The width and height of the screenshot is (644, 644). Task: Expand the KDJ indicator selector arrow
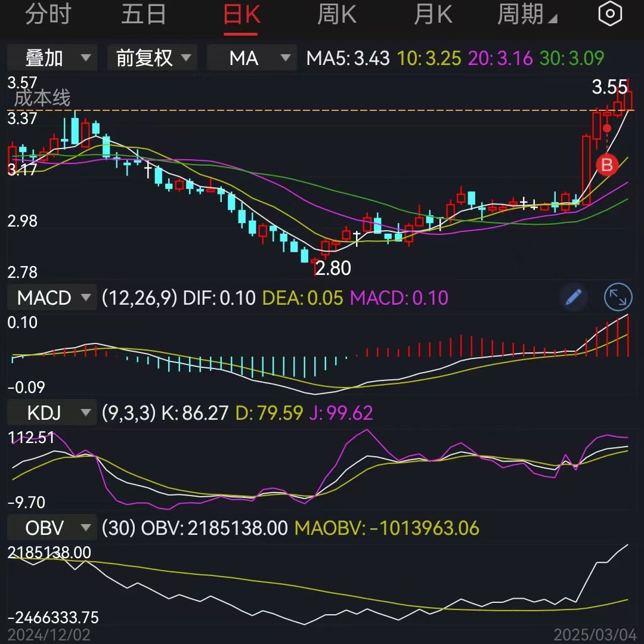[x=85, y=412]
